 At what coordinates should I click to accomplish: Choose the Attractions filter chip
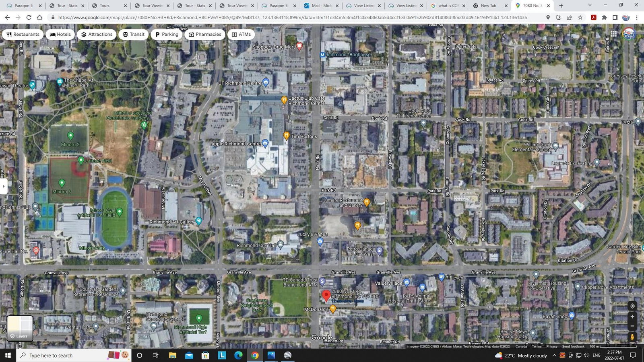[x=97, y=35]
